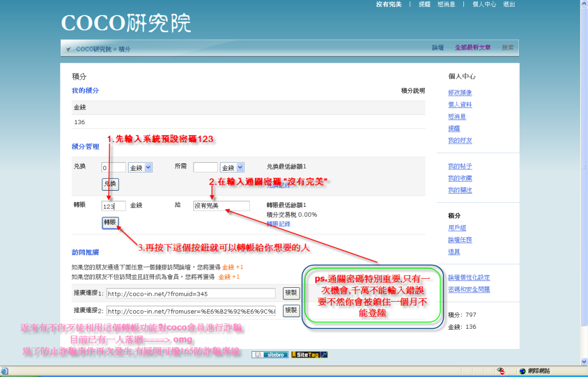The width and height of the screenshot is (588, 377).
Task: Click the home icon in the breadcrumb bar
Action: click(68, 49)
